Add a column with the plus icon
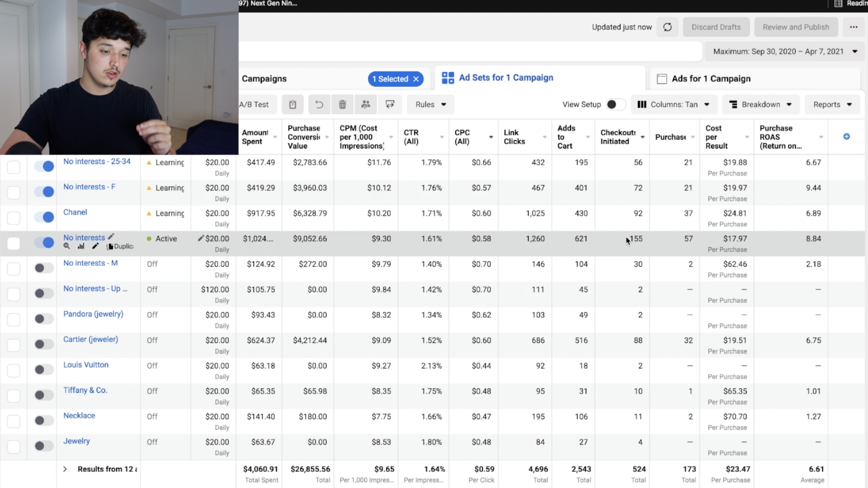Screen dimensions: 868x488 pyautogui.click(x=847, y=136)
